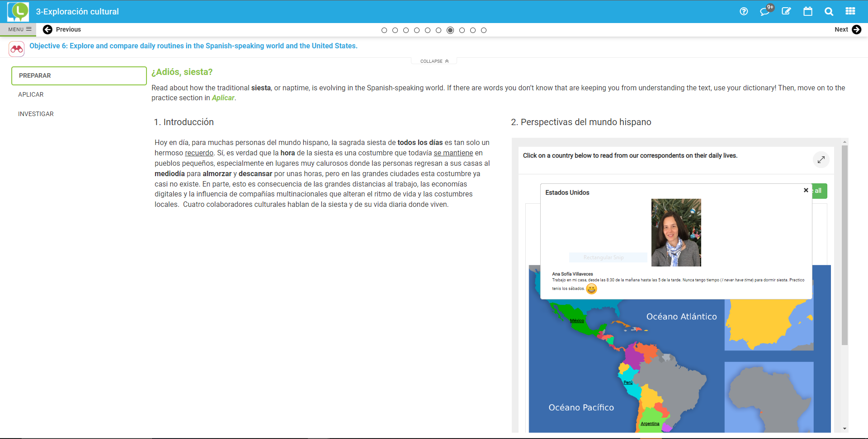Screen dimensions: 868x439
Task: Go back to the Previous page
Action: point(62,29)
